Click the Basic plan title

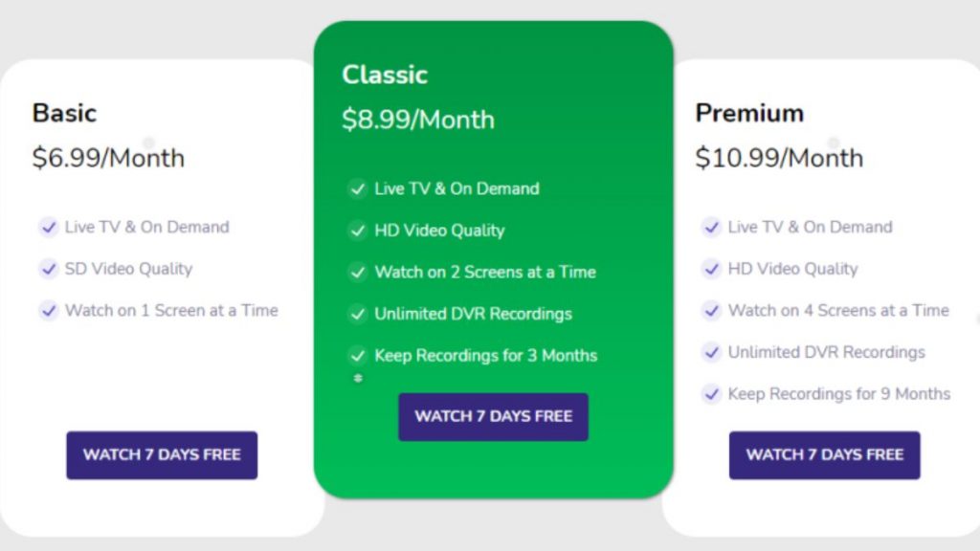[64, 113]
